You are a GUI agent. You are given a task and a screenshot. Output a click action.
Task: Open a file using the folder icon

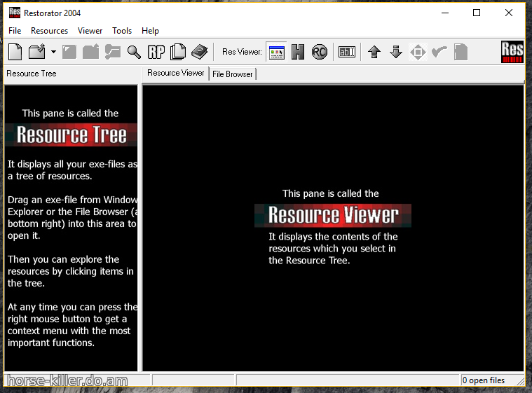[37, 52]
